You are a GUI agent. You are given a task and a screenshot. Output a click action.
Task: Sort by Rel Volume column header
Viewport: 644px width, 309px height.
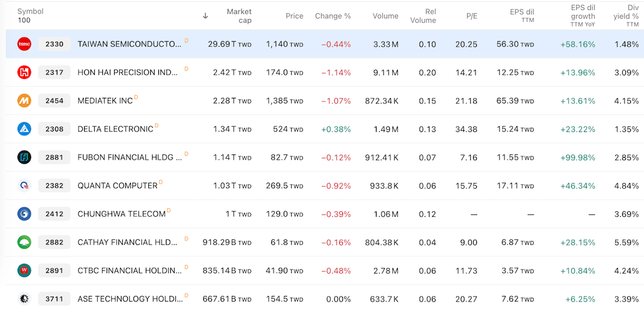[423, 16]
